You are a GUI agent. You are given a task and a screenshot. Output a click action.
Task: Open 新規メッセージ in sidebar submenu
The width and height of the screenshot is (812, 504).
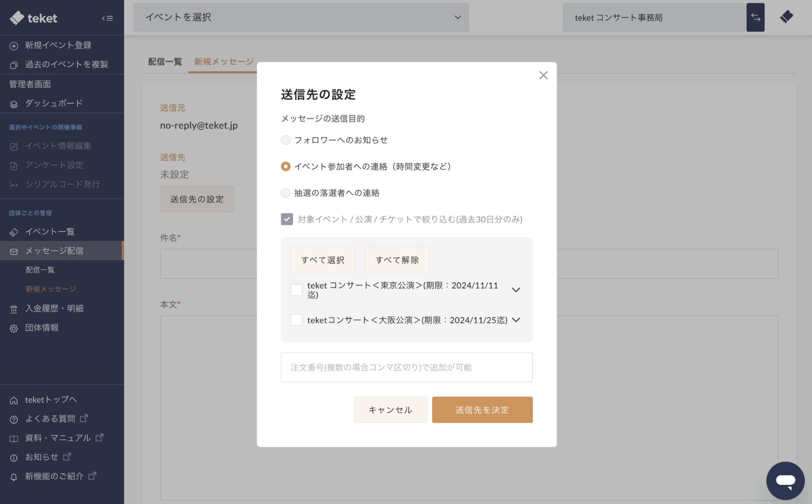tap(51, 289)
